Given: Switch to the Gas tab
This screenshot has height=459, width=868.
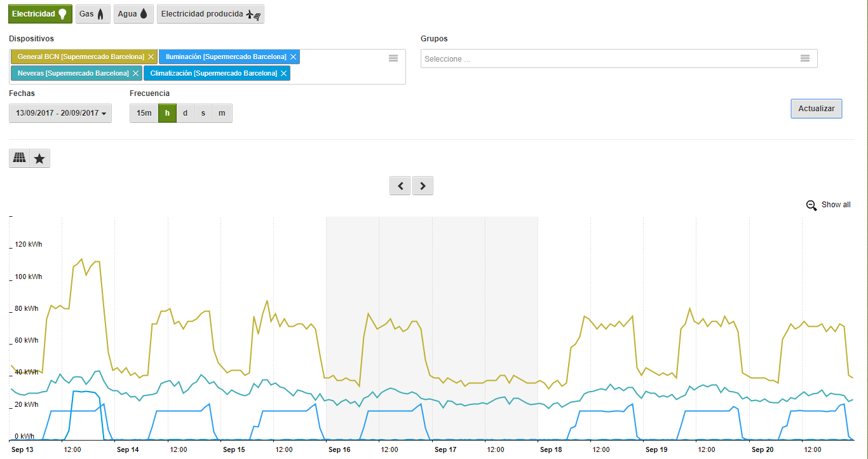Looking at the screenshot, I should coord(93,14).
